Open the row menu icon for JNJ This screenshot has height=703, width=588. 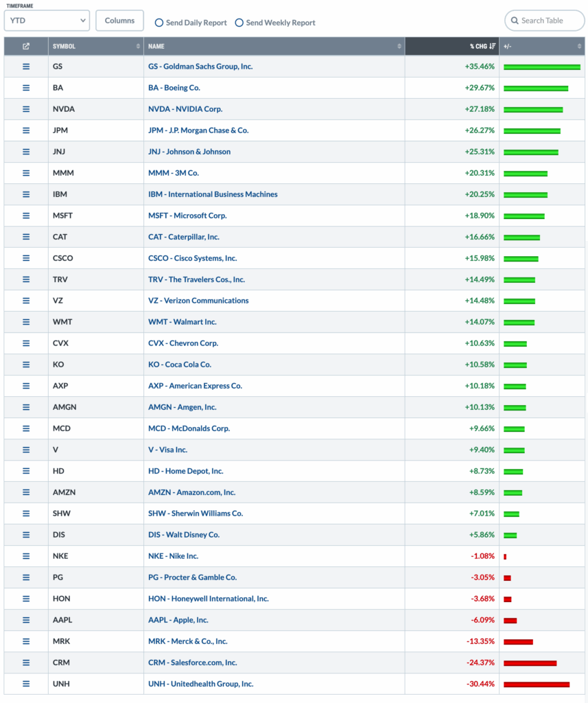pos(26,152)
